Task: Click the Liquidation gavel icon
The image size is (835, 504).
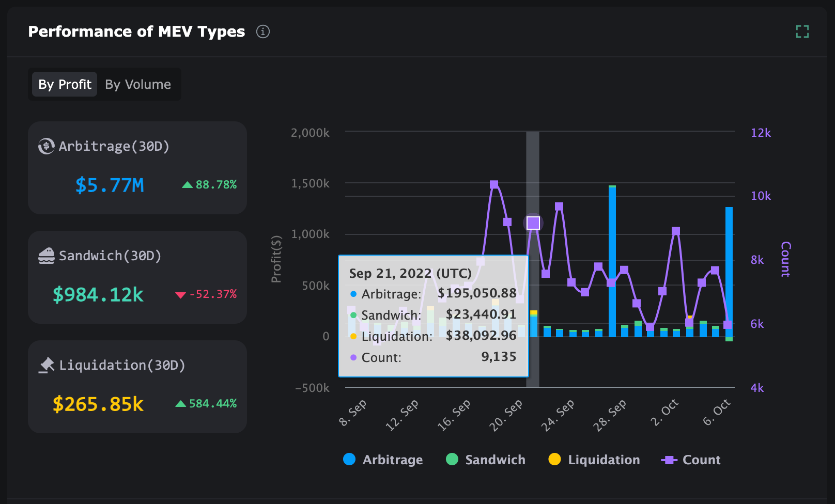Action: [x=47, y=365]
